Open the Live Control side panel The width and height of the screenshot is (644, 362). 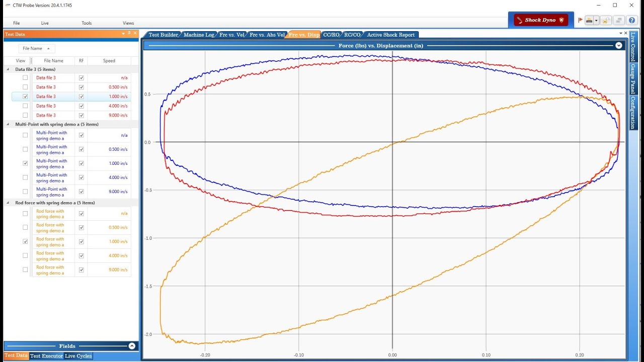[x=633, y=47]
